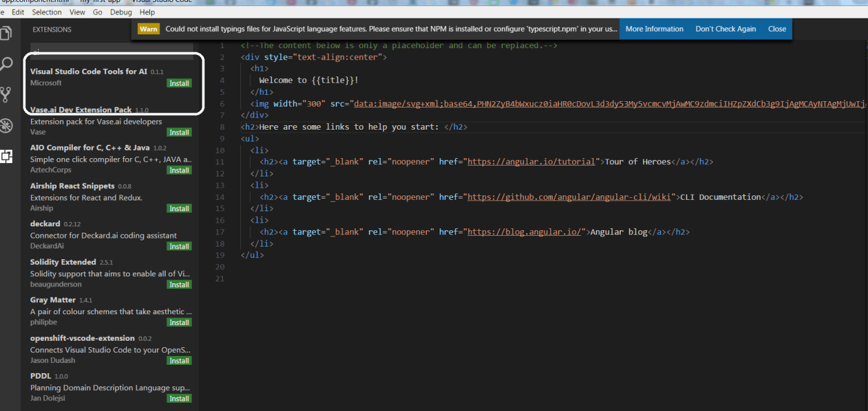The width and height of the screenshot is (868, 411).
Task: Click the Warn badge in notification
Action: tap(149, 29)
